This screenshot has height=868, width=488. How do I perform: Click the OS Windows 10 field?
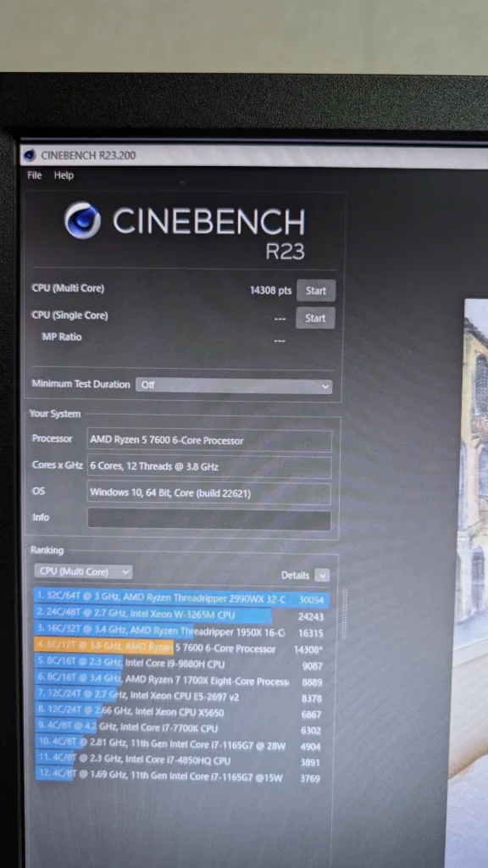[x=209, y=492]
